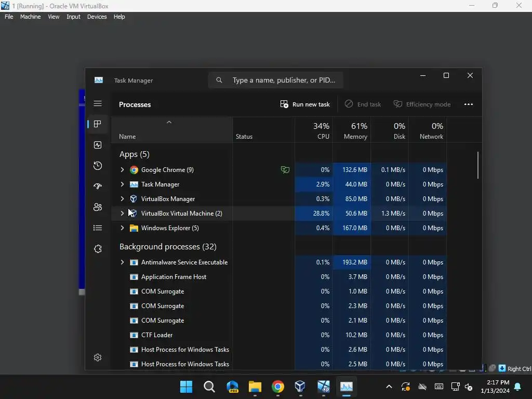The width and height of the screenshot is (532, 399).
Task: Open Google Chrome from the taskbar
Action: [278, 387]
